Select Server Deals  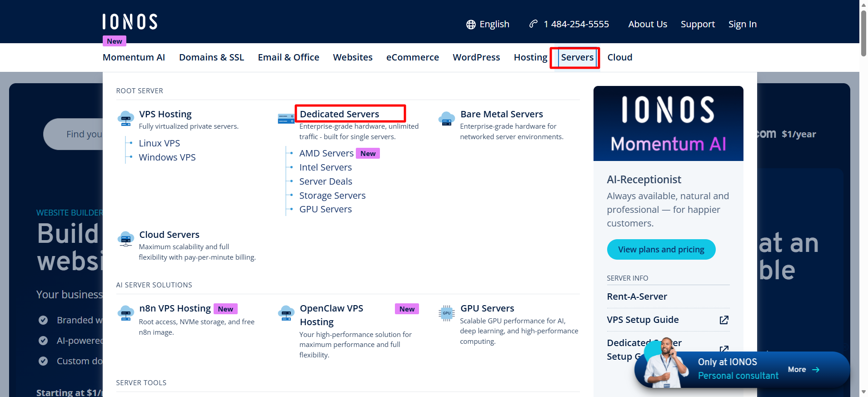click(326, 181)
